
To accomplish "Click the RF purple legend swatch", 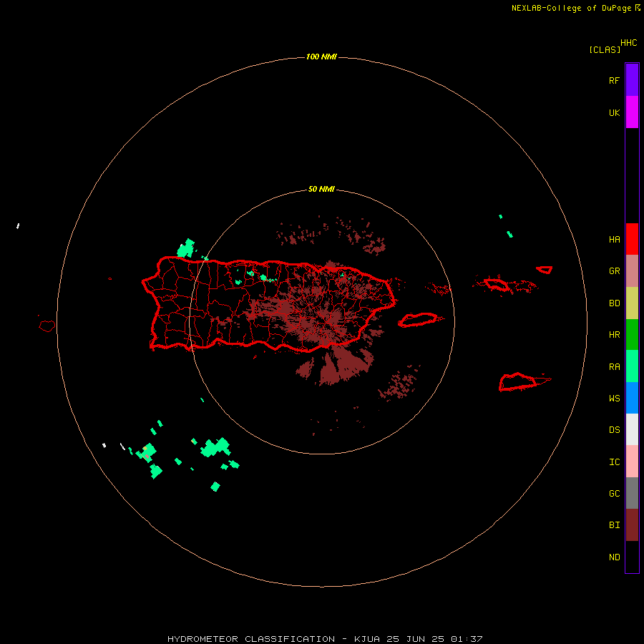I will pyautogui.click(x=632, y=80).
